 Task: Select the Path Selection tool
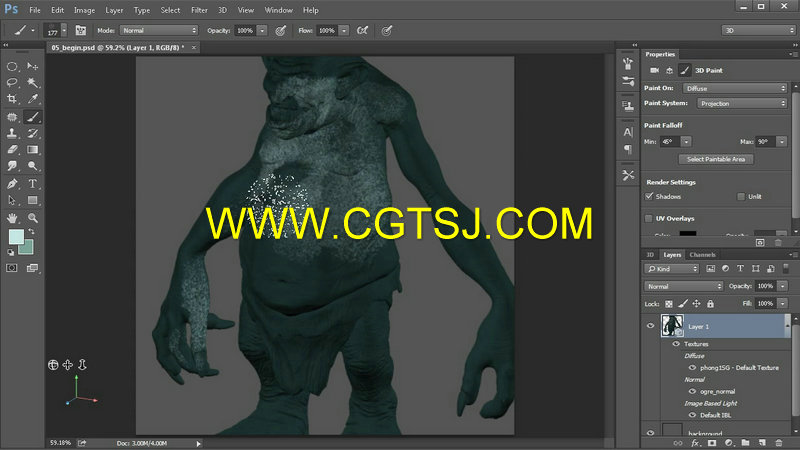click(12, 200)
